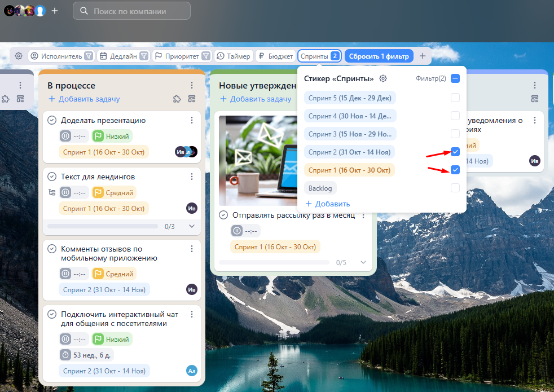Mark Текст для лендингов task complete
The image size is (554, 392).
[x=52, y=177]
